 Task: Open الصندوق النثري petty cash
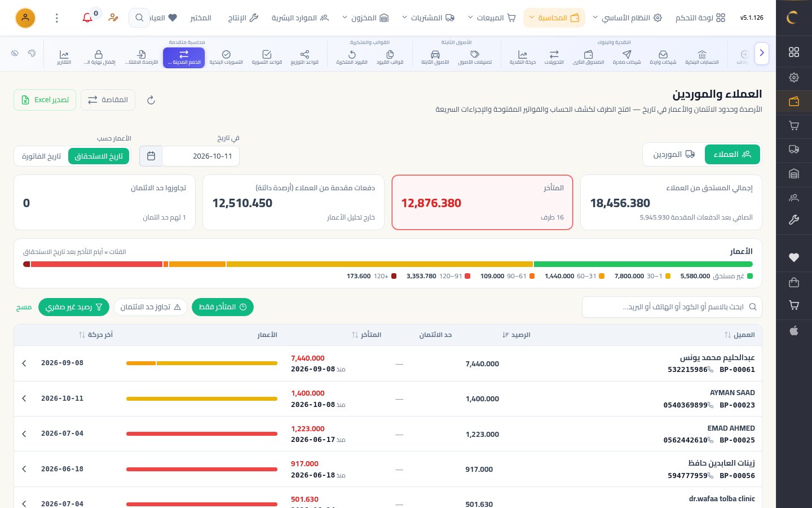pos(588,57)
